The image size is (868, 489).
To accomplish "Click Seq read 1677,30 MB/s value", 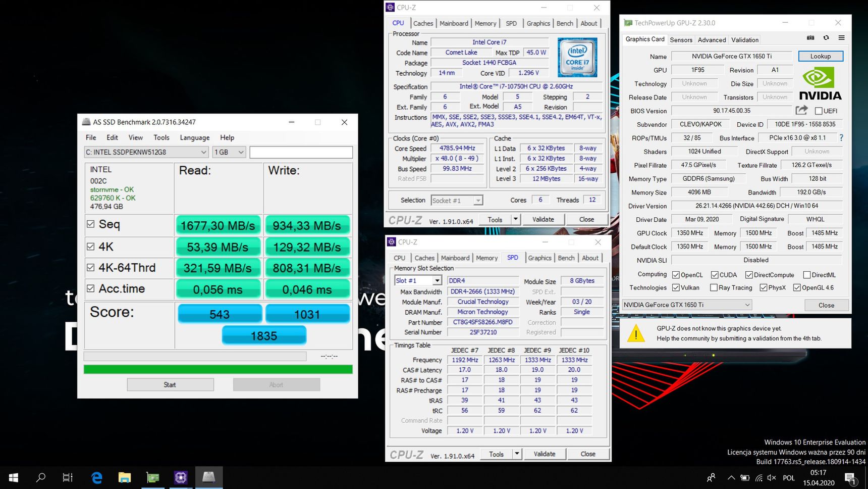I will coord(218,225).
